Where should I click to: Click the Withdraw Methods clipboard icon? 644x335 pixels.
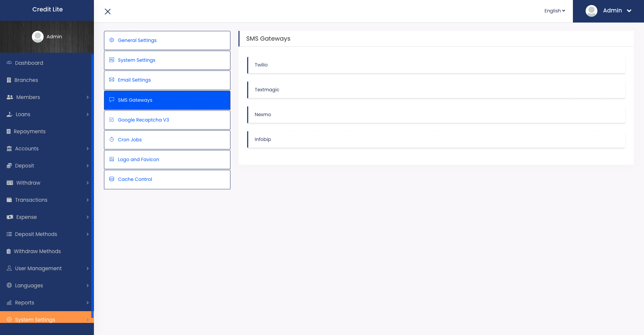pos(9,251)
